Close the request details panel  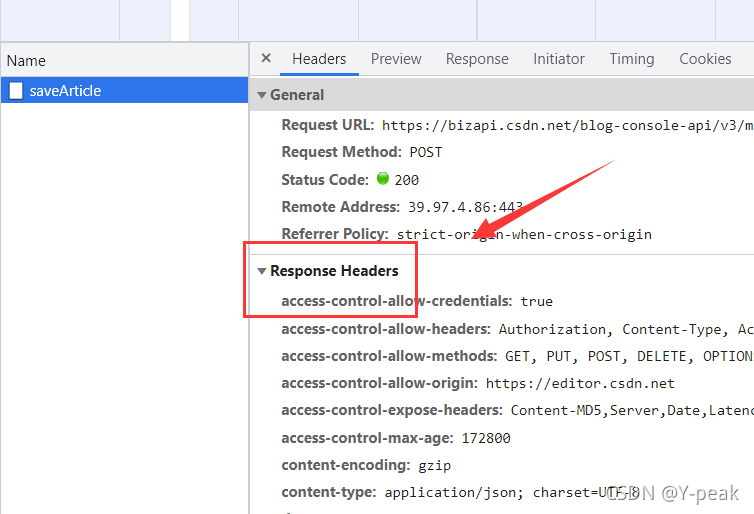[266, 59]
